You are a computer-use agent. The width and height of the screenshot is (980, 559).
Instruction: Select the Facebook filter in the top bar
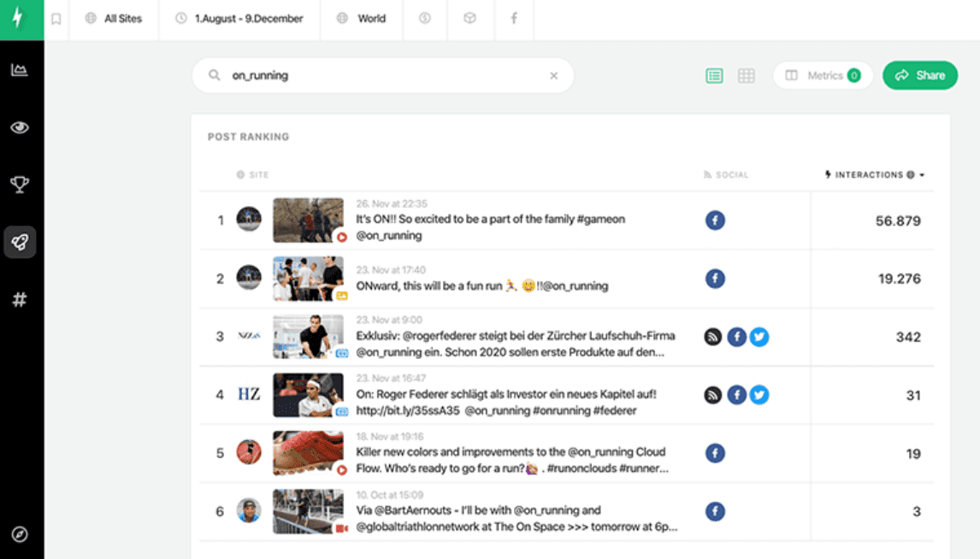514,20
